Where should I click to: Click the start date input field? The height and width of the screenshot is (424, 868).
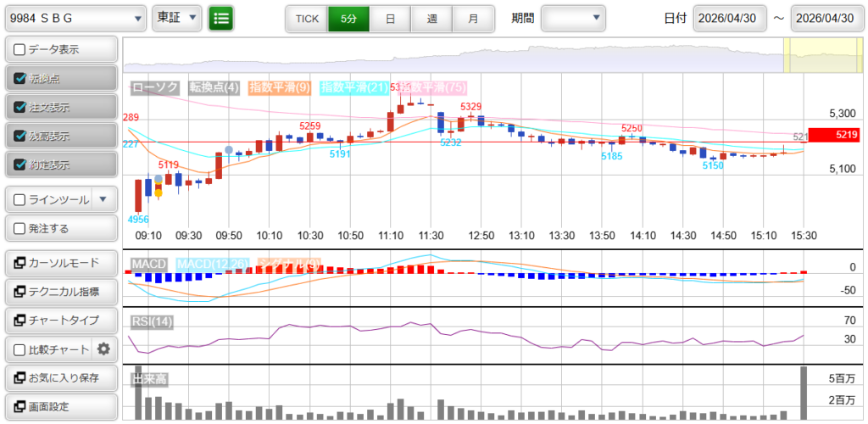pyautogui.click(x=730, y=18)
